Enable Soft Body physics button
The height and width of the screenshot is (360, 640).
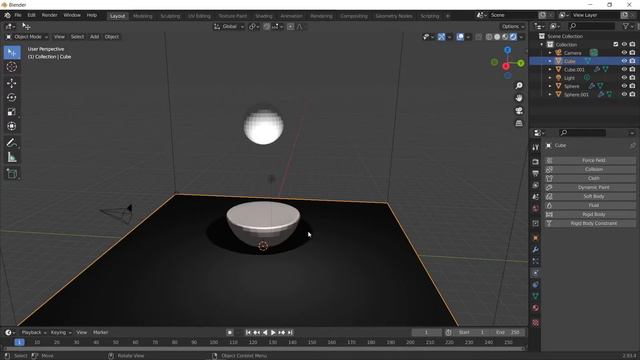590,196
